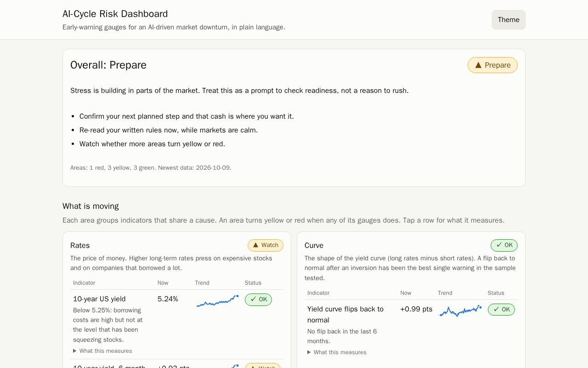Click the Theme button
588x368 pixels.
pyautogui.click(x=509, y=20)
